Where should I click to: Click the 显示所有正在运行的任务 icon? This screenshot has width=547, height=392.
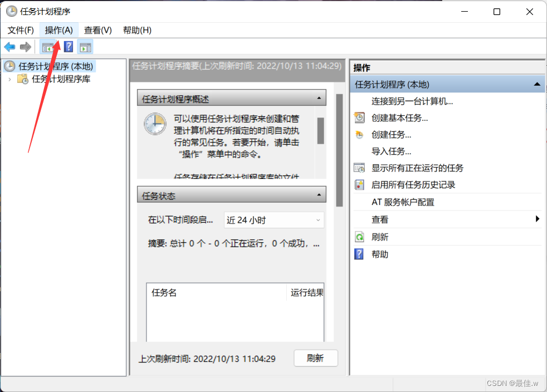359,168
